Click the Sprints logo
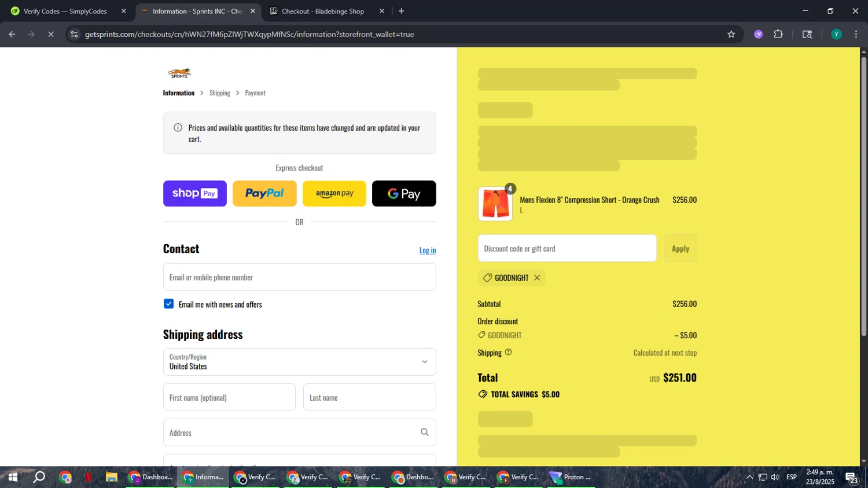Image resolution: width=868 pixels, height=488 pixels. (x=179, y=73)
